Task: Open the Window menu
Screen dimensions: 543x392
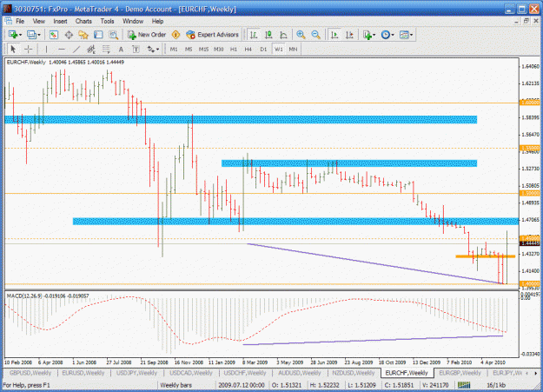Action: [x=133, y=21]
